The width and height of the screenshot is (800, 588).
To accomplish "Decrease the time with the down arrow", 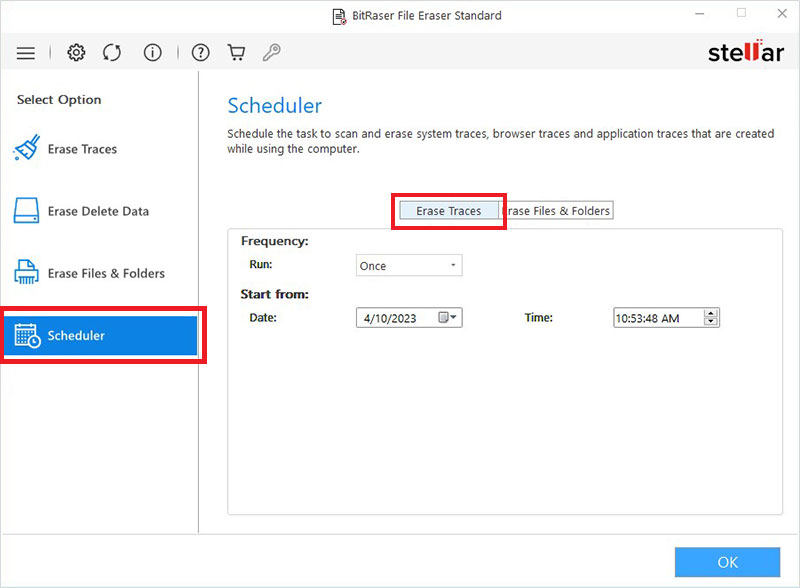I will [711, 322].
